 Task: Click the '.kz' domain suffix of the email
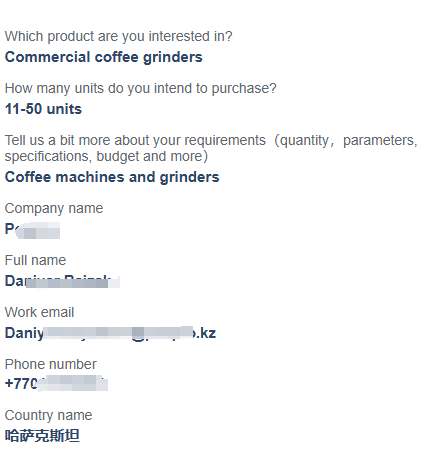[x=206, y=333]
